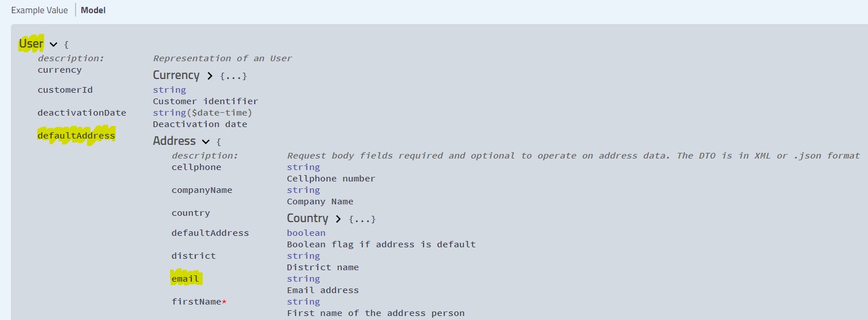
Task: Click the district property name
Action: tap(194, 256)
